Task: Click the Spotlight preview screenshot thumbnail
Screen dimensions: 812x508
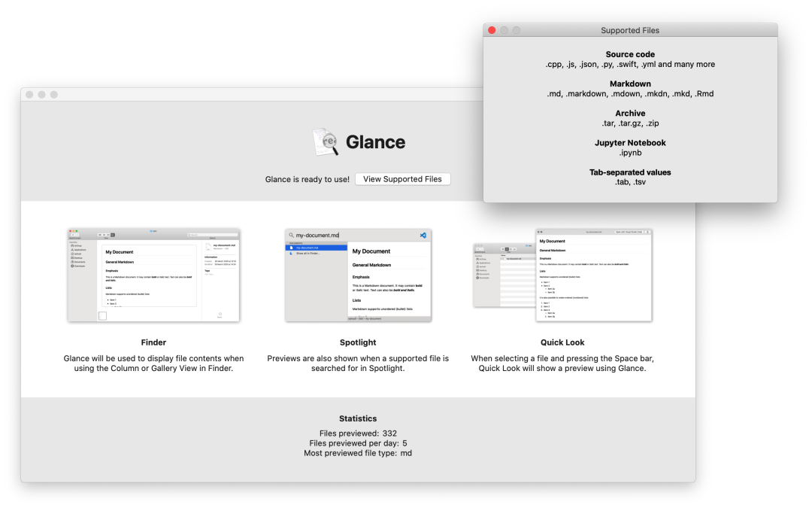Action: click(358, 275)
